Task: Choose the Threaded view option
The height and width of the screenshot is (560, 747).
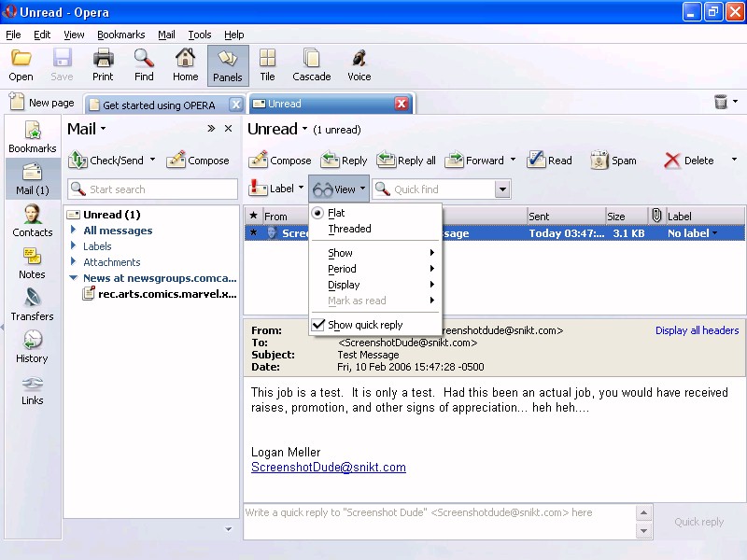Action: (349, 229)
